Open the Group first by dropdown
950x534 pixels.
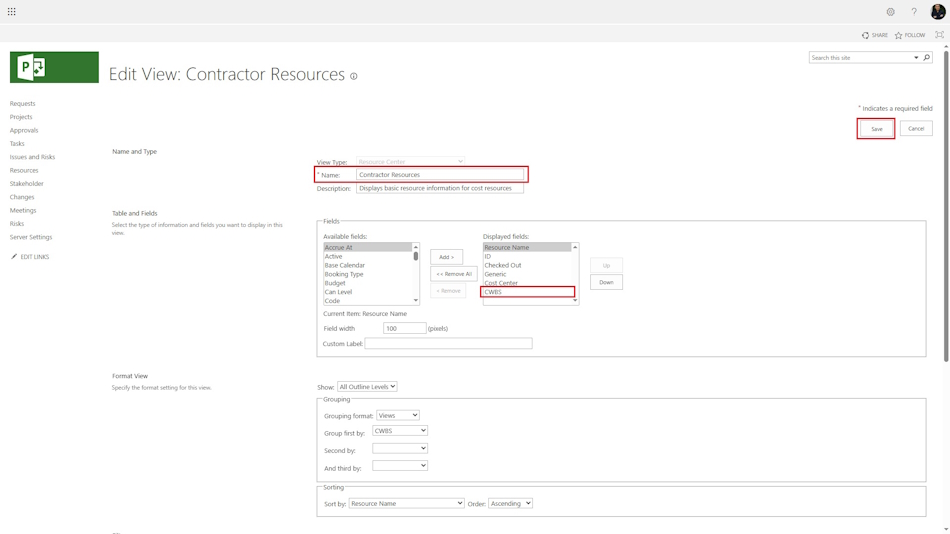point(400,431)
